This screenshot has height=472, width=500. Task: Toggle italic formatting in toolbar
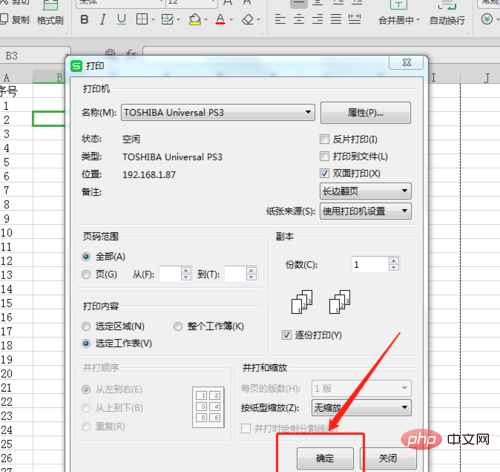pos(103,20)
